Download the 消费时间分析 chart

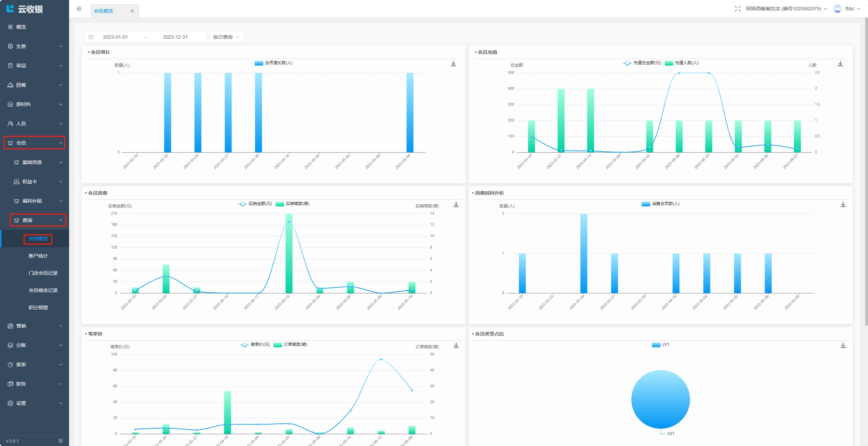point(843,205)
